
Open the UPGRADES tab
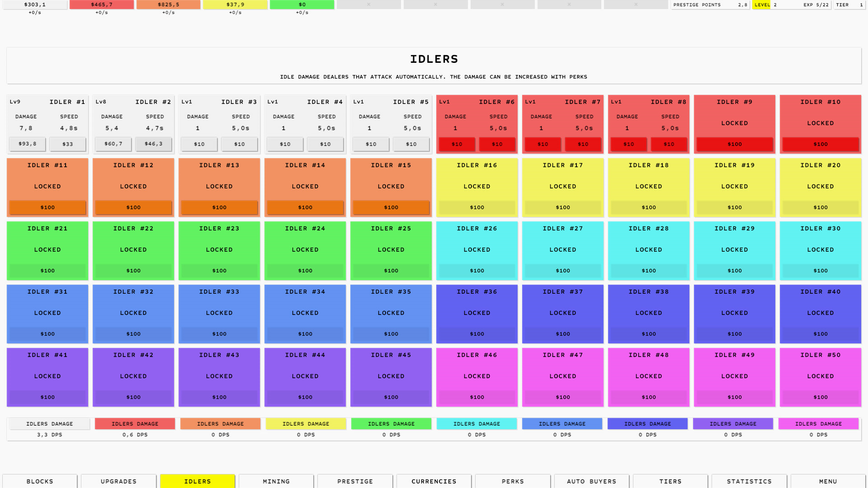[x=118, y=481]
